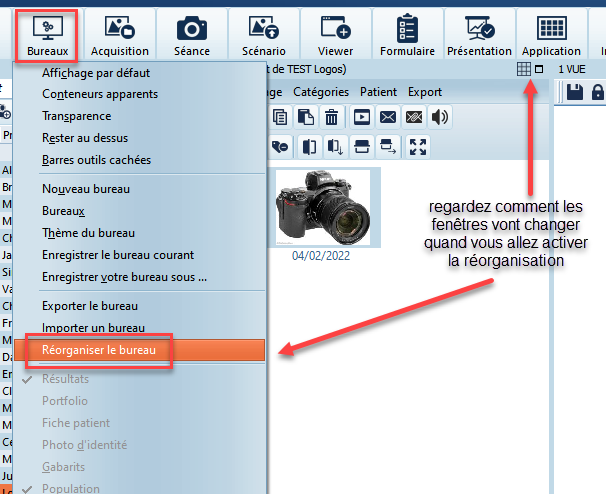This screenshot has width=606, height=494.
Task: Toggle the Rester au dessus option
Action: tap(85, 137)
